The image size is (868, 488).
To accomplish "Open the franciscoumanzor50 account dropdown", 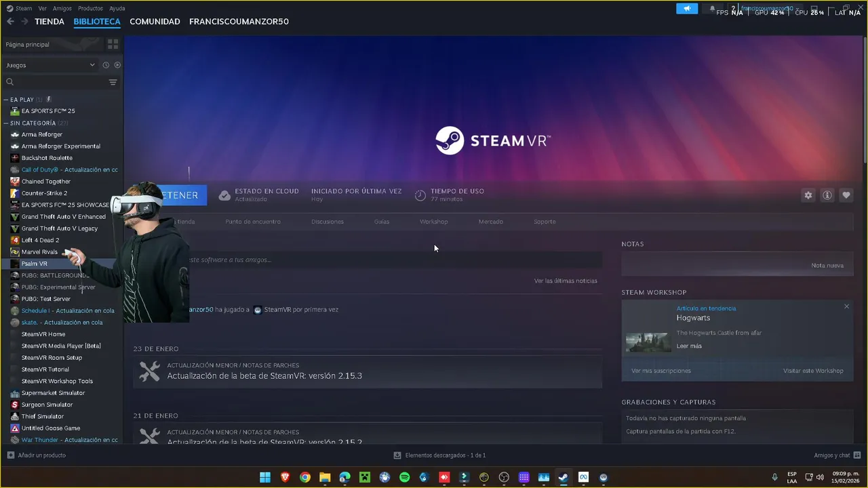I will click(x=768, y=9).
